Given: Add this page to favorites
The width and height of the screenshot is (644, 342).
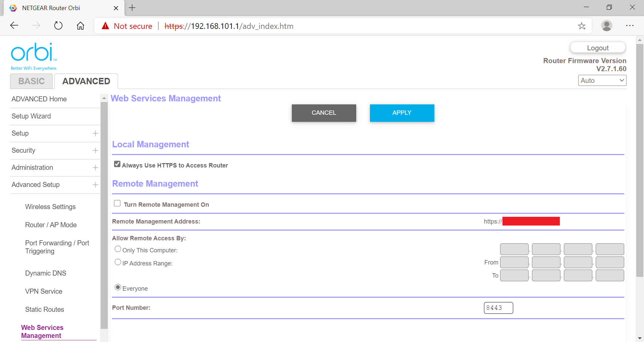Looking at the screenshot, I should [582, 26].
